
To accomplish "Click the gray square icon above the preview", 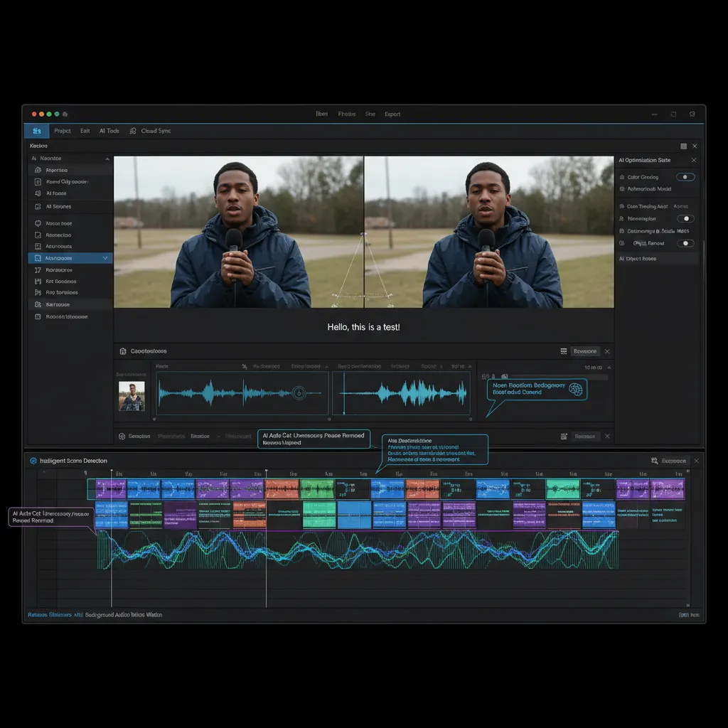I will coord(683,146).
